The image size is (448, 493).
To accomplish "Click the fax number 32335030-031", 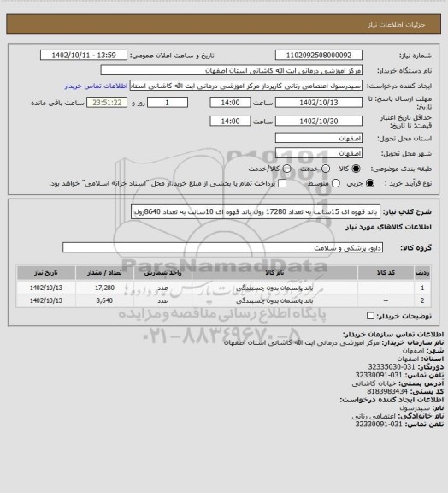I will pyautogui.click(x=392, y=367).
